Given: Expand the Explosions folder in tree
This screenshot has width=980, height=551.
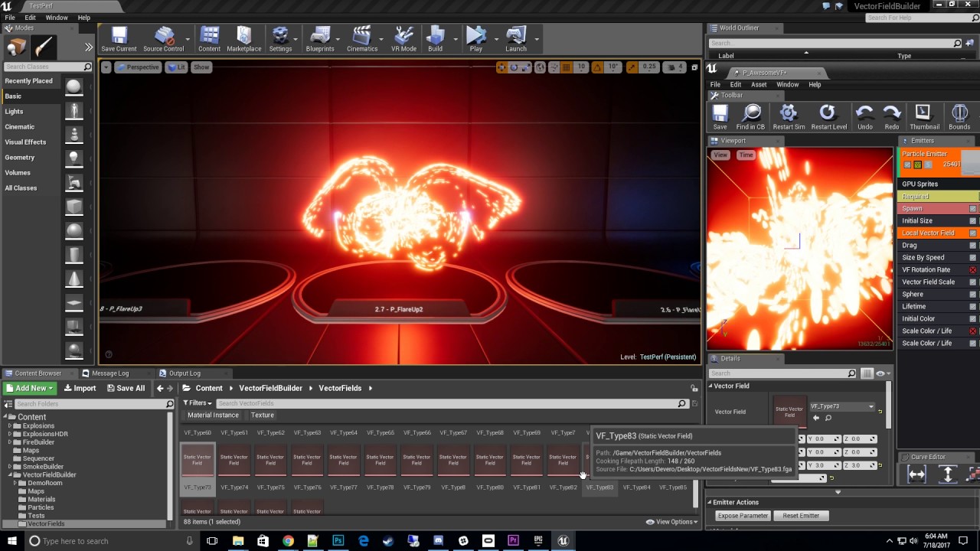Looking at the screenshot, I should (11, 426).
